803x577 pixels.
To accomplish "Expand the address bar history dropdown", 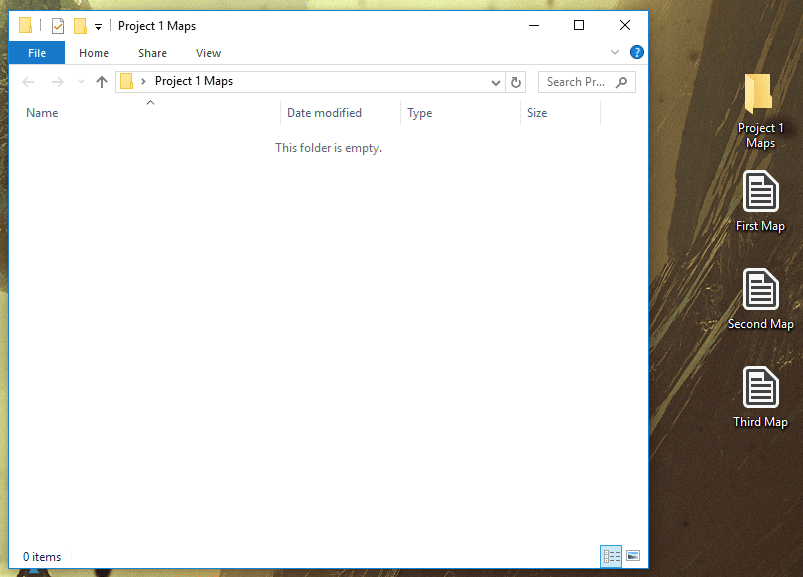I will 495,82.
